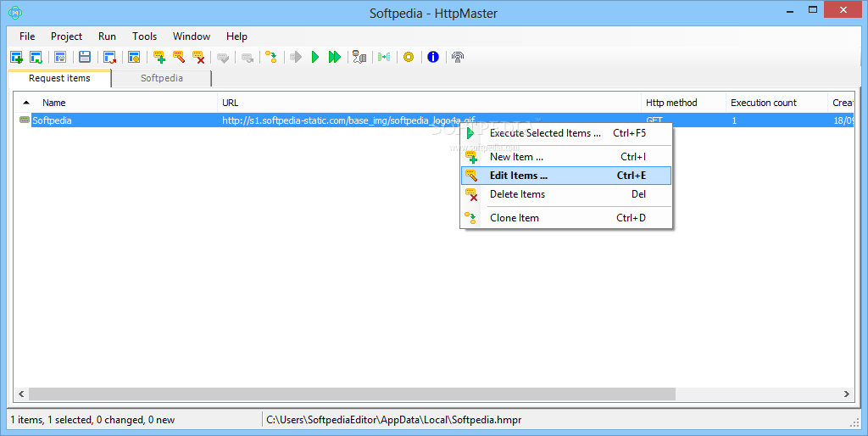The width and height of the screenshot is (868, 436).
Task: Click the green single Play toolbar icon
Action: [315, 57]
